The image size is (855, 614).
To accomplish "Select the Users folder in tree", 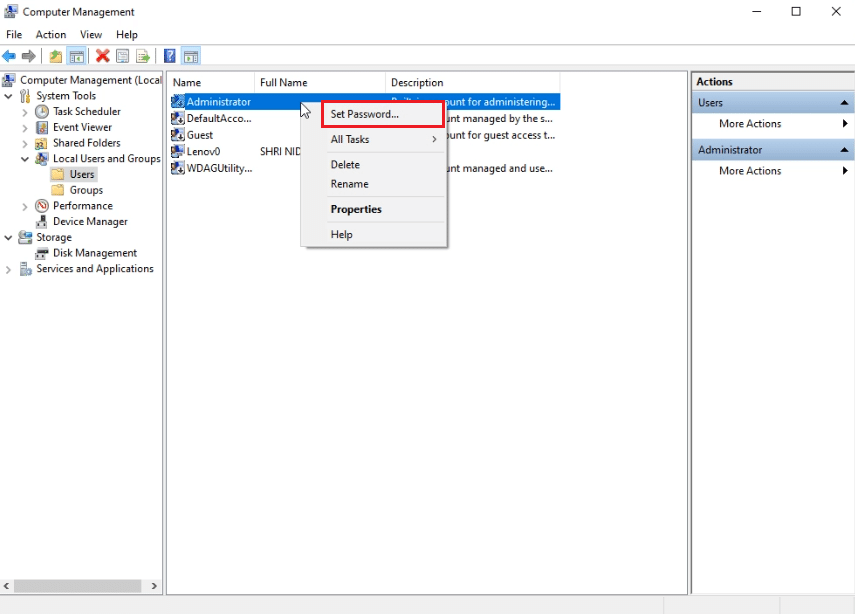I will [x=82, y=174].
